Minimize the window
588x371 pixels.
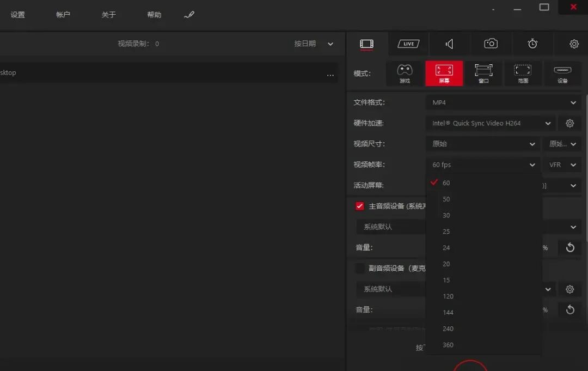[x=518, y=9]
